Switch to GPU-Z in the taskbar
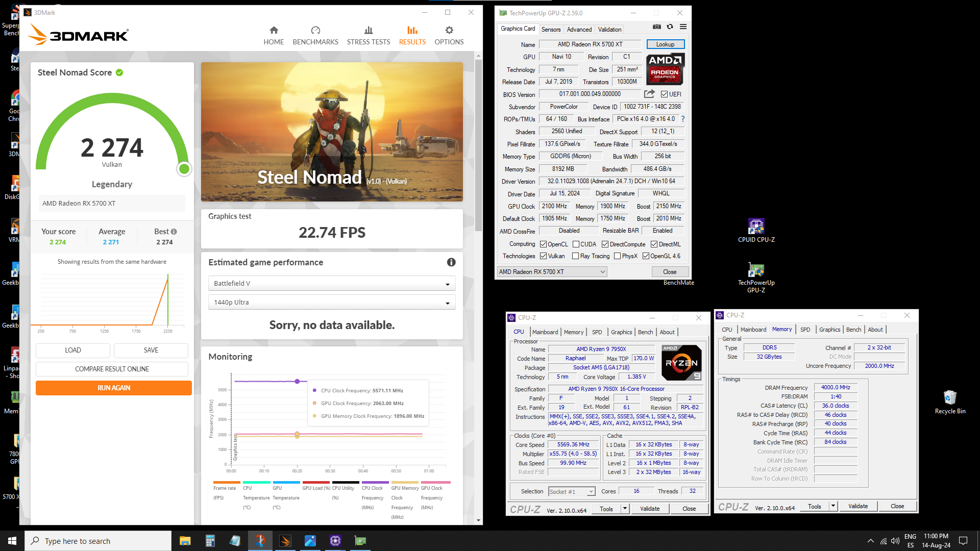This screenshot has height=551, width=980. pos(360,541)
